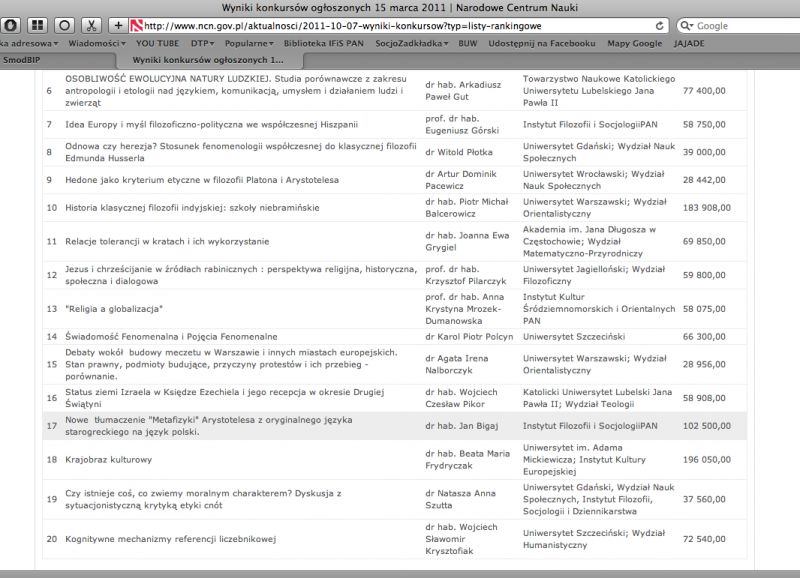
Task: Expand the 'ka adresowa' bookmarks folder
Action: [29, 43]
